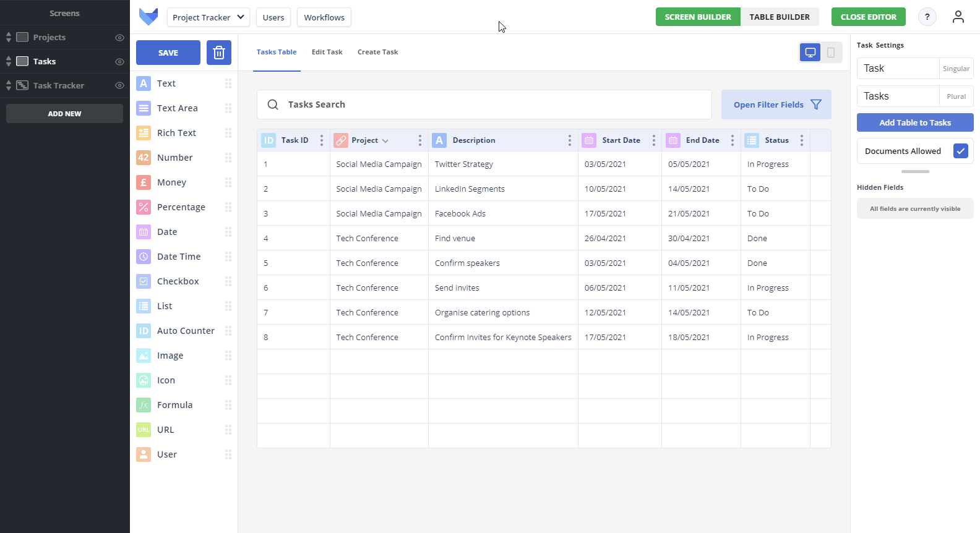Switch to Tasks Table tab
Viewport: 980px width, 533px height.
pyautogui.click(x=277, y=52)
